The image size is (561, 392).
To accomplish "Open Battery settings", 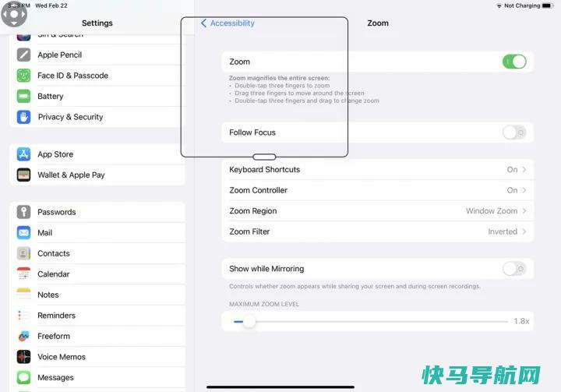I will (97, 96).
